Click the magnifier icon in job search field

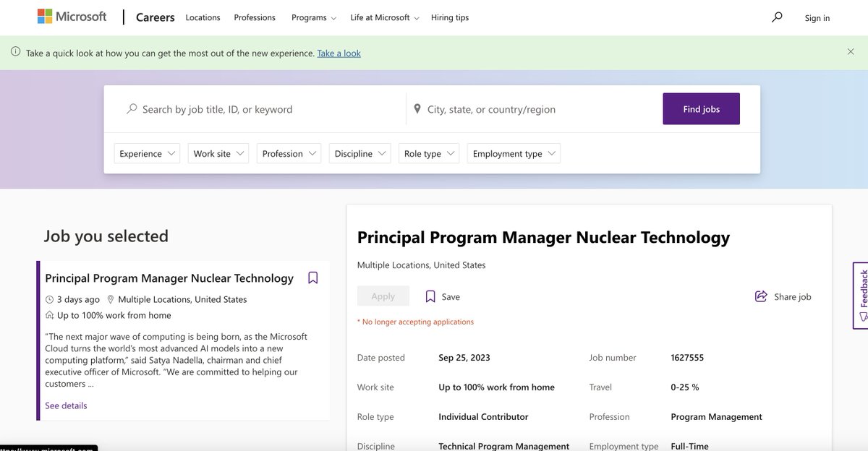[x=132, y=109]
